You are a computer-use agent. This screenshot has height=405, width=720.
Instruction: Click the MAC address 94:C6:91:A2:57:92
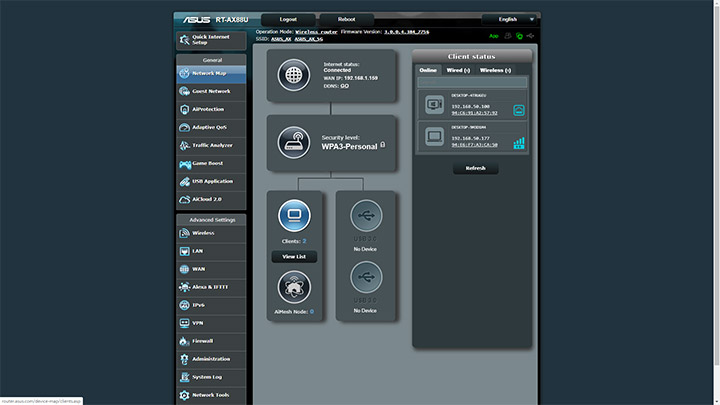[x=474, y=113]
